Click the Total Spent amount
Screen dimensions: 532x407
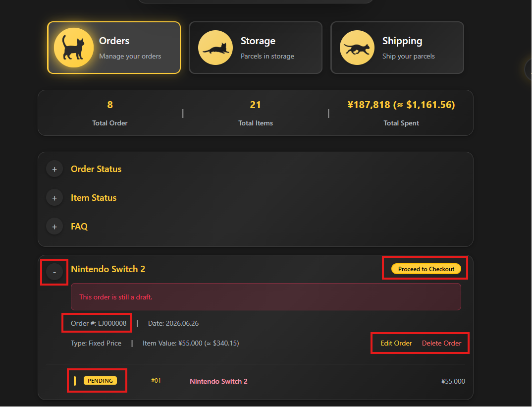click(401, 105)
